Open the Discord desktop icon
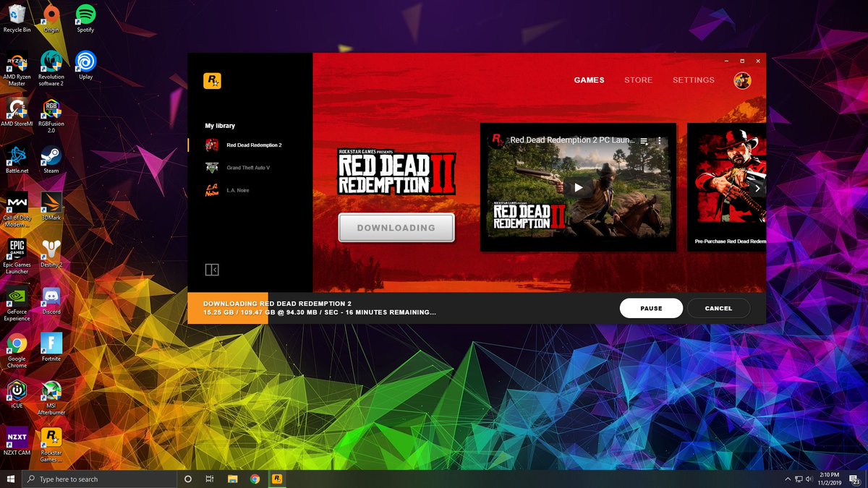 point(51,300)
